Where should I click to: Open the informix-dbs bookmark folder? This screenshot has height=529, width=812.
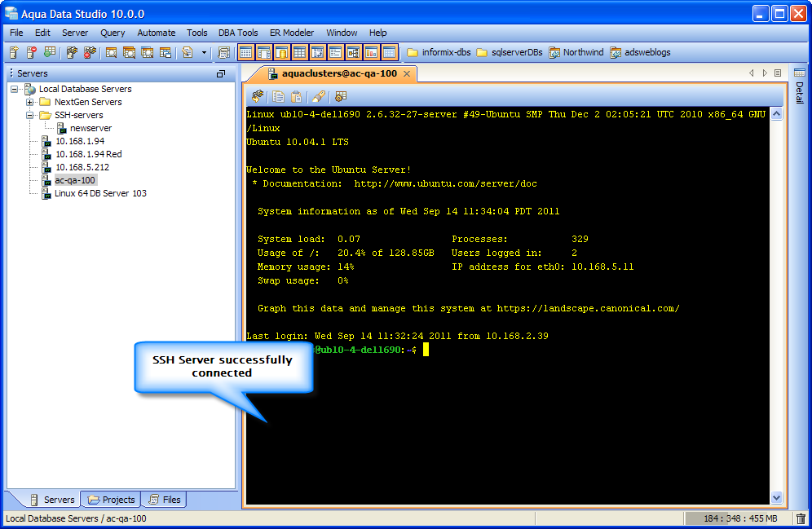coord(439,52)
